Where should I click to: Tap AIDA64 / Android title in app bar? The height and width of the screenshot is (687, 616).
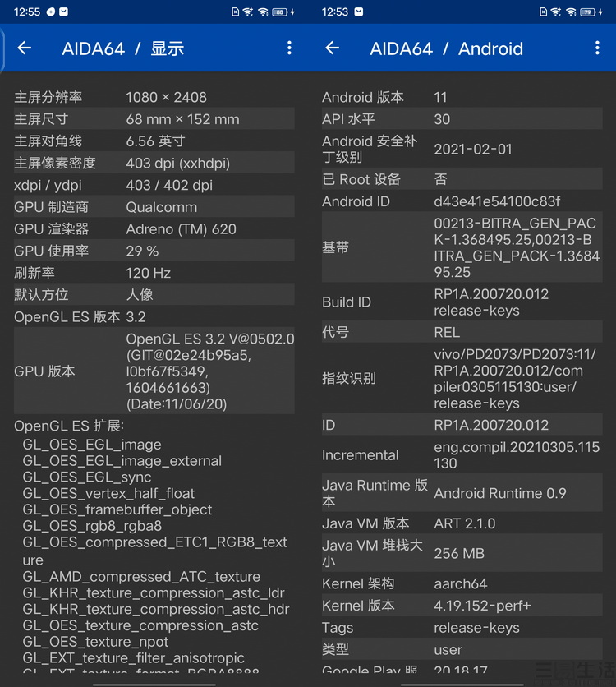[x=447, y=48]
